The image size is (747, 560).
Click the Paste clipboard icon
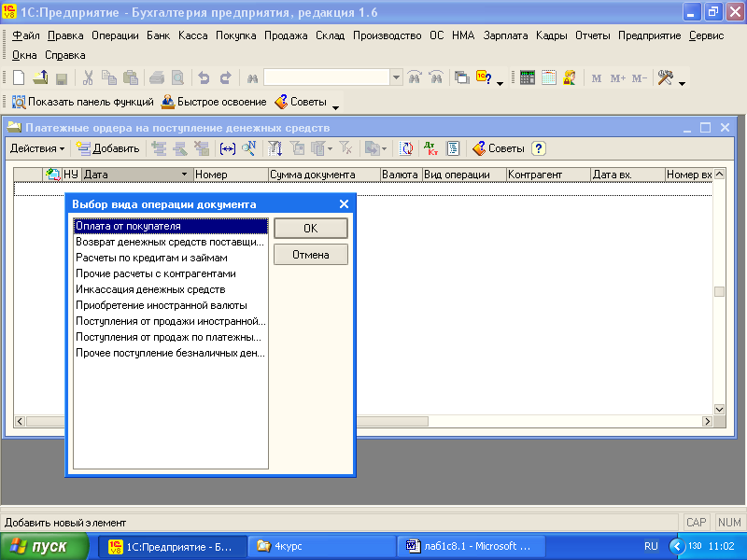pos(131,77)
